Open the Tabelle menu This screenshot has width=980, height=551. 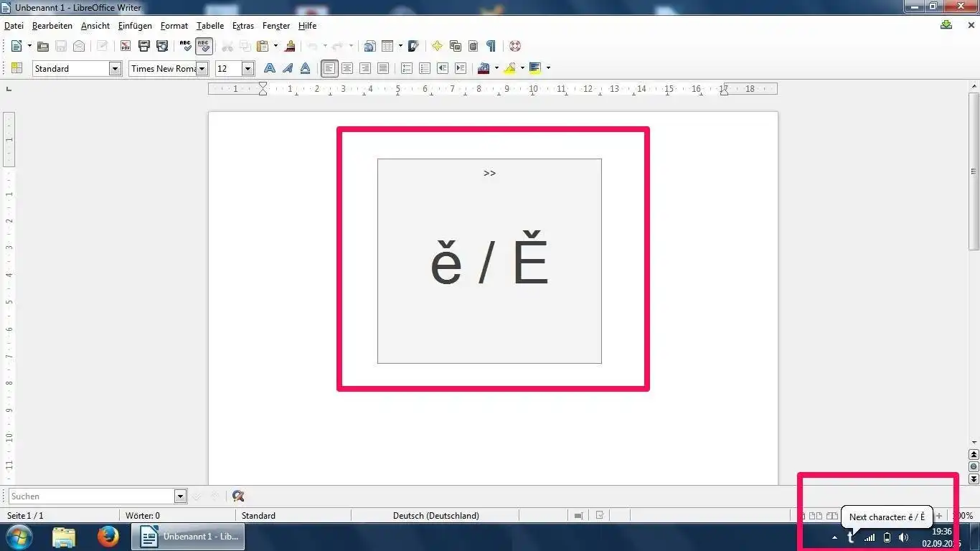coord(210,25)
